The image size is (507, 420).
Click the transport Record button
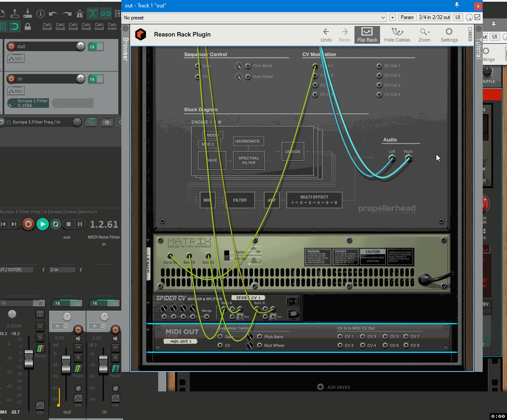(x=28, y=224)
